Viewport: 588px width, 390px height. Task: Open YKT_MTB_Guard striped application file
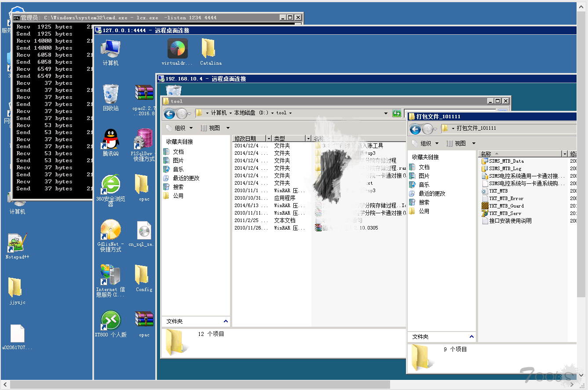503,206
